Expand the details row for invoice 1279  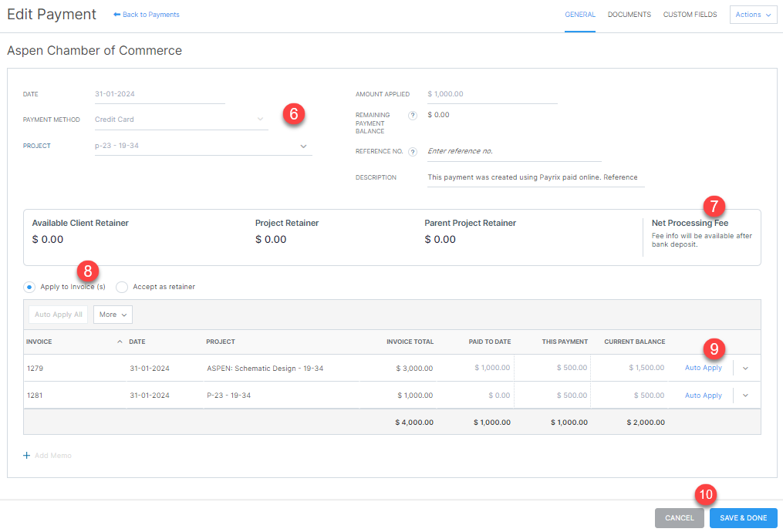coord(745,369)
